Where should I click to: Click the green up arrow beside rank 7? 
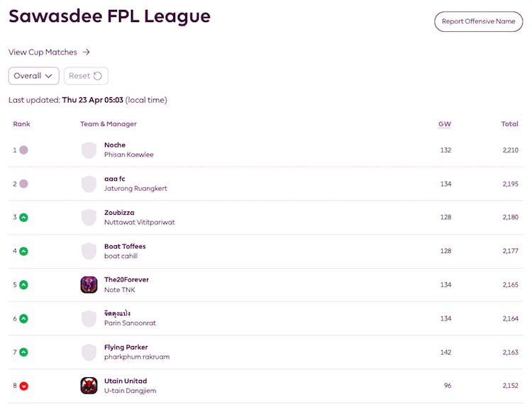[23, 352]
